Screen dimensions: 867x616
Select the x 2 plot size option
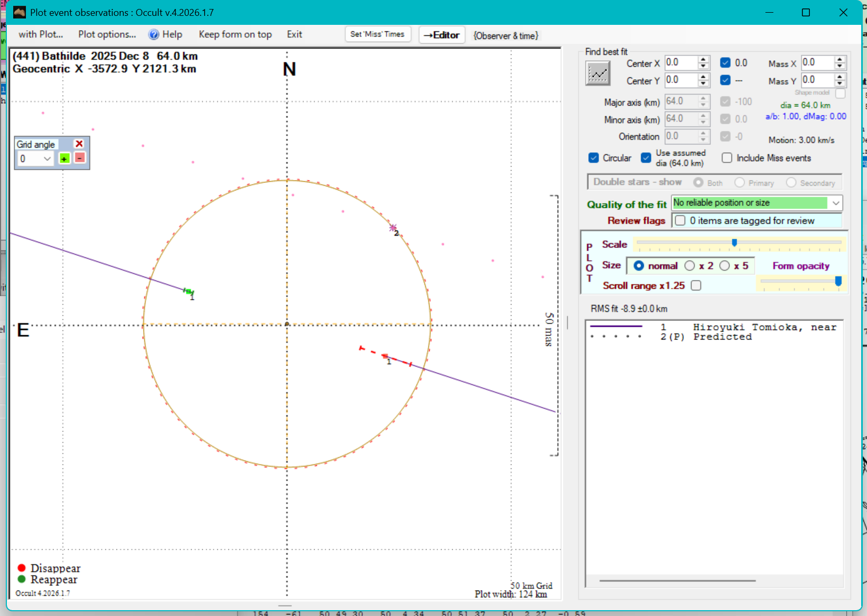click(690, 266)
